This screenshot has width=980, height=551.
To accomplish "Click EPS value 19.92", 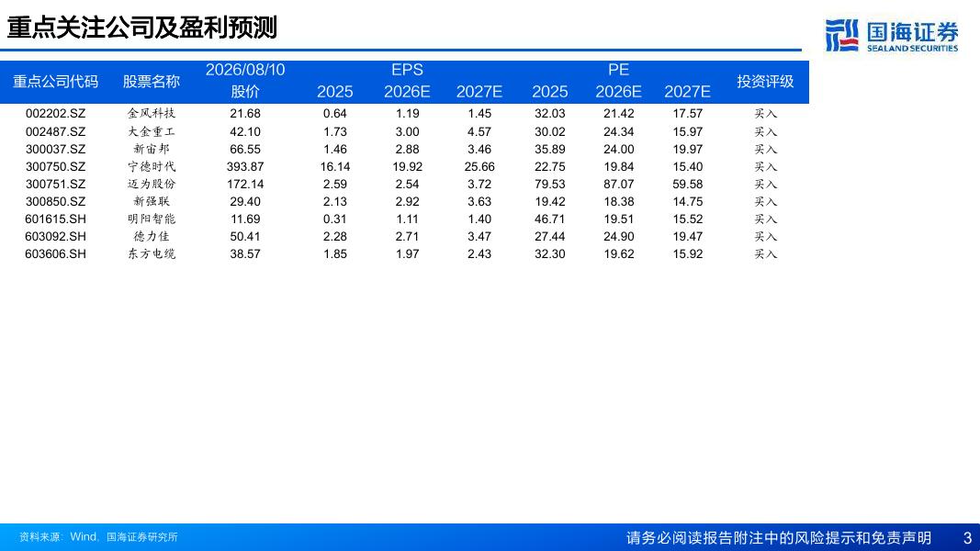I will pyautogui.click(x=408, y=167).
